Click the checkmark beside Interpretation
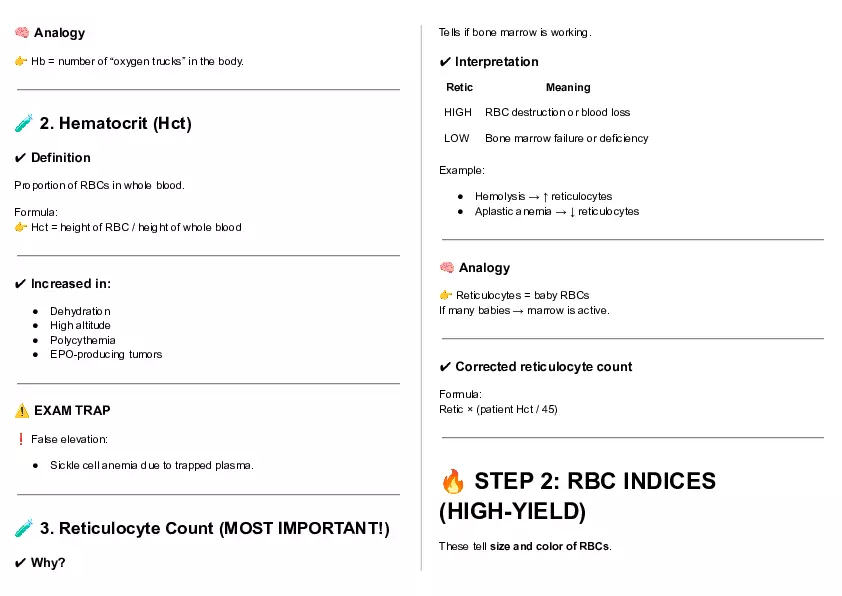The width and height of the screenshot is (842, 596). click(x=445, y=62)
